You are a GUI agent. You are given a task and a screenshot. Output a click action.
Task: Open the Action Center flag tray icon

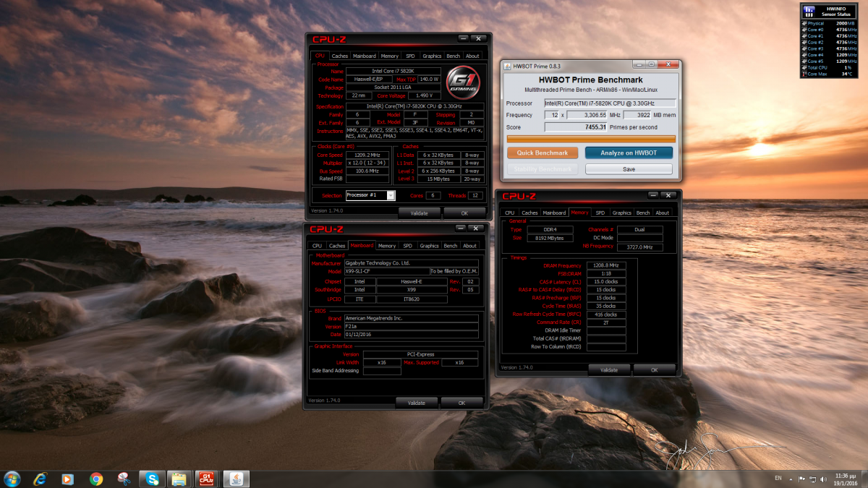[803, 479]
